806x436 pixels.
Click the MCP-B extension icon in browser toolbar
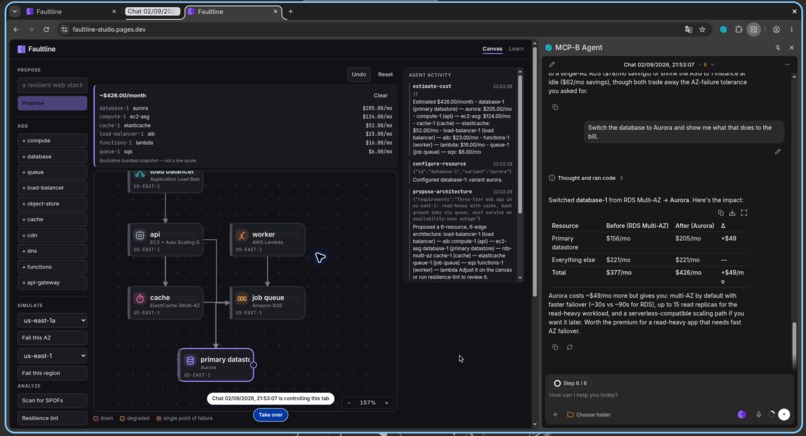point(723,30)
